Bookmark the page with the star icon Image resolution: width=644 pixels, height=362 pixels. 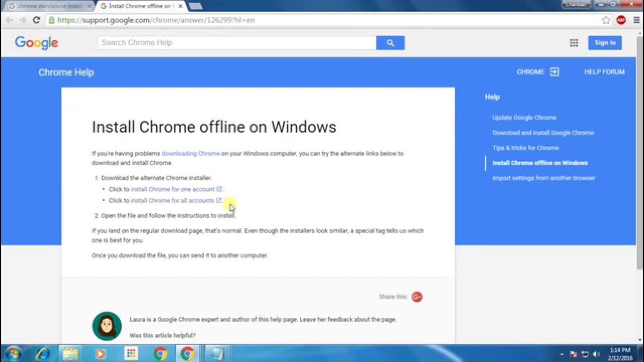pos(606,20)
